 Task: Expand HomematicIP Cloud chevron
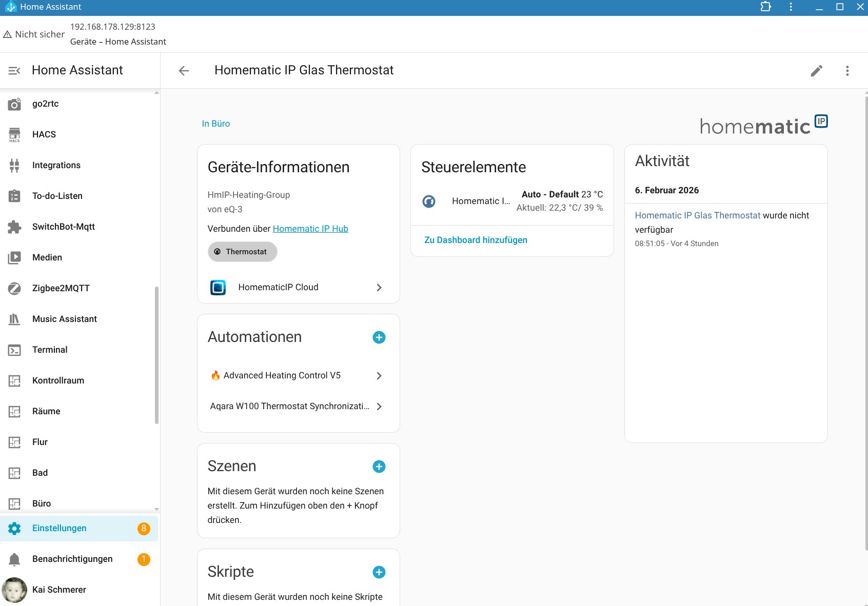click(379, 288)
